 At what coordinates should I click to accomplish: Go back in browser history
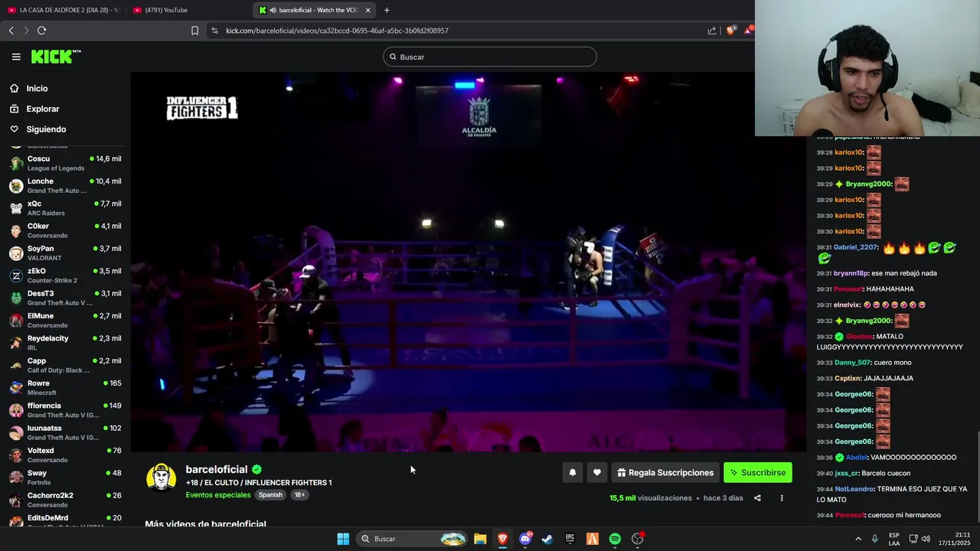pyautogui.click(x=11, y=31)
